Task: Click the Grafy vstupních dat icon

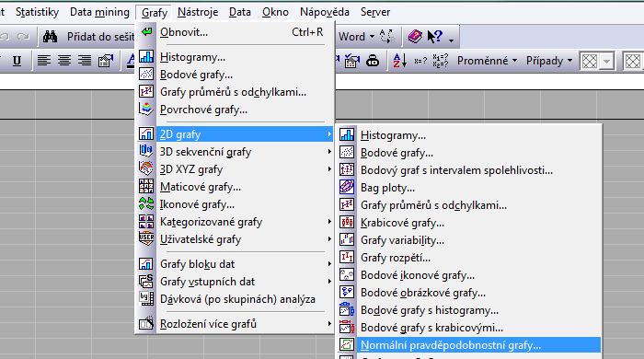Action: pyautogui.click(x=146, y=282)
